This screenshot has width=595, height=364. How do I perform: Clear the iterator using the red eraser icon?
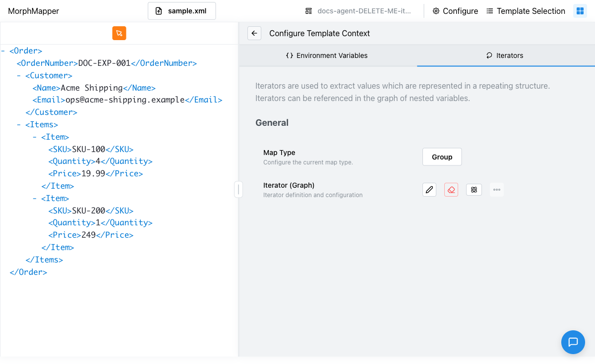click(451, 190)
